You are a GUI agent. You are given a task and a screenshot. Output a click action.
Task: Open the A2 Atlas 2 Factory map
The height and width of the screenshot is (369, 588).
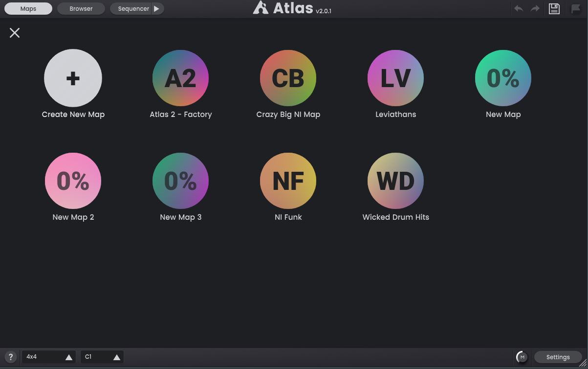pyautogui.click(x=180, y=78)
